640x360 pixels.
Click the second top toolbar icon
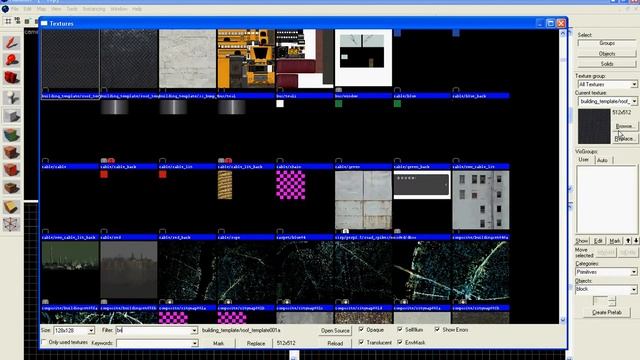point(17,21)
